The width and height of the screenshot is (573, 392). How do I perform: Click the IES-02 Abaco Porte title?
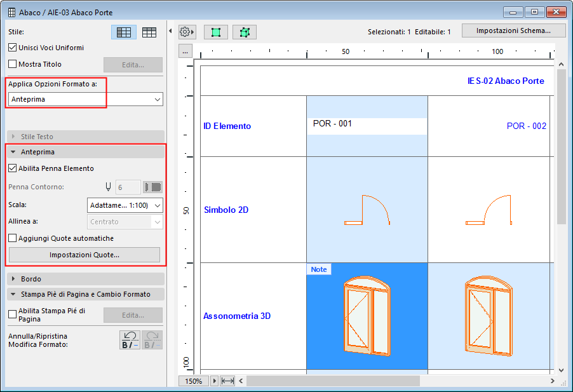pyautogui.click(x=506, y=81)
